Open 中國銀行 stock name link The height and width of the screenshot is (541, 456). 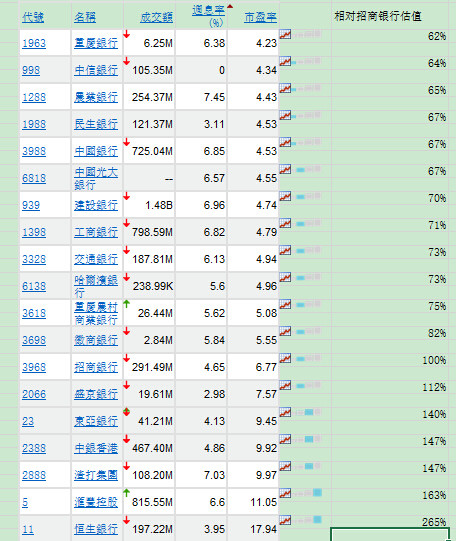click(x=96, y=151)
